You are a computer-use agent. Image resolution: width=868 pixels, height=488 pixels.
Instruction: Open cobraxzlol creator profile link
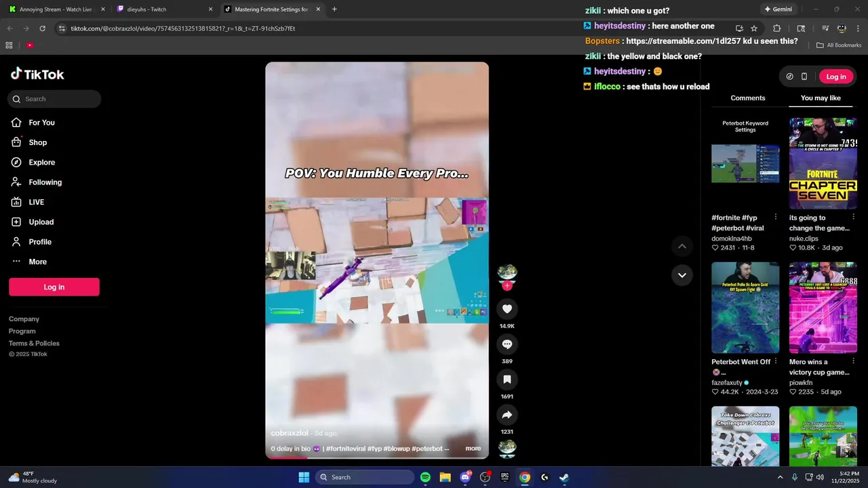coord(290,433)
